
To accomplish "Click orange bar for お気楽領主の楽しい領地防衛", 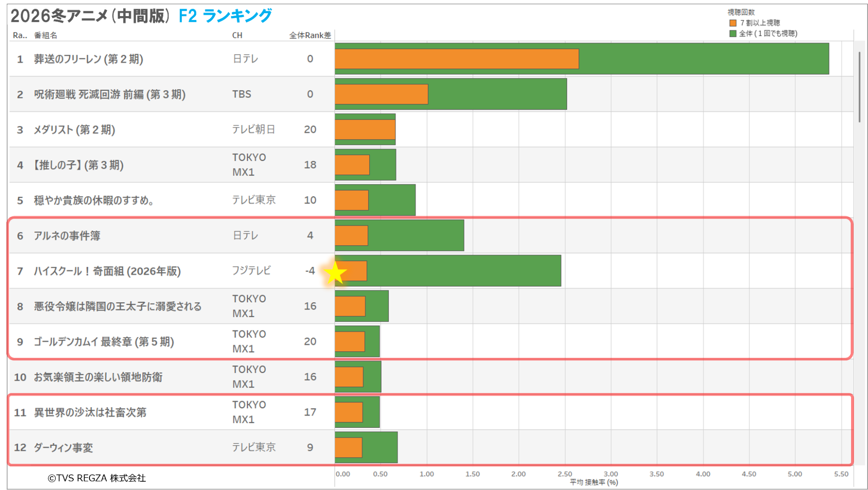I will pyautogui.click(x=349, y=377).
